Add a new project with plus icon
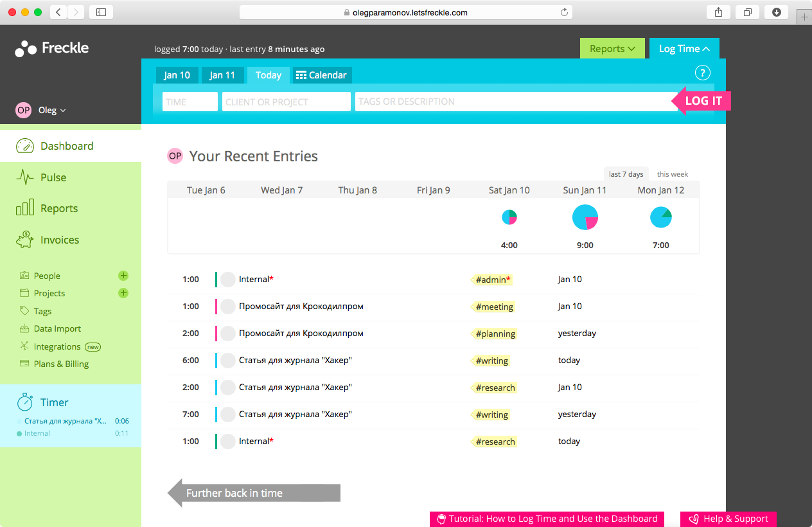The height and width of the screenshot is (527, 812). click(x=123, y=293)
